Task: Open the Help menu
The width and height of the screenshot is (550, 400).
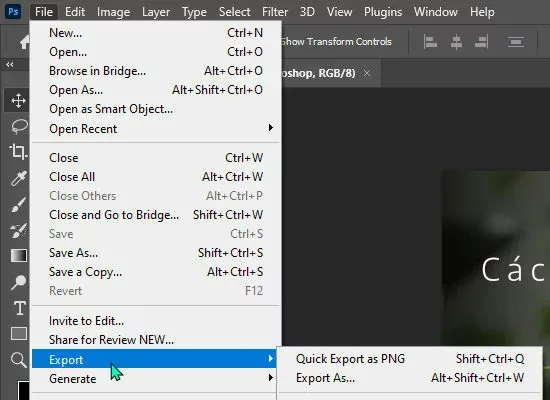Action: (482, 12)
